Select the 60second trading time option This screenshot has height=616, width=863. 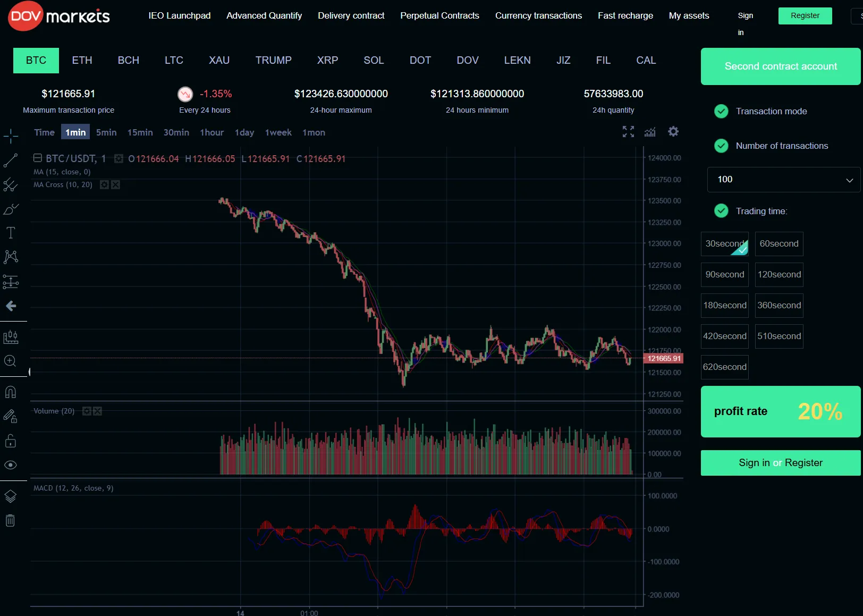tap(779, 244)
